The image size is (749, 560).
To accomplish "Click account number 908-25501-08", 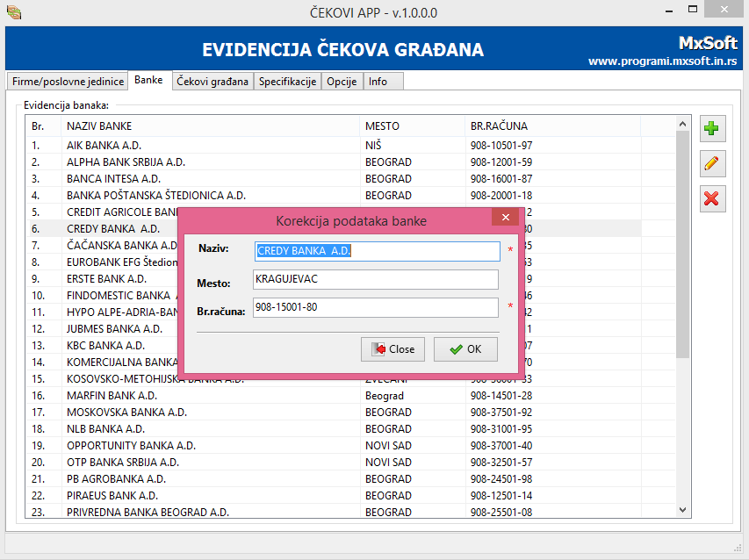I will pos(501,513).
